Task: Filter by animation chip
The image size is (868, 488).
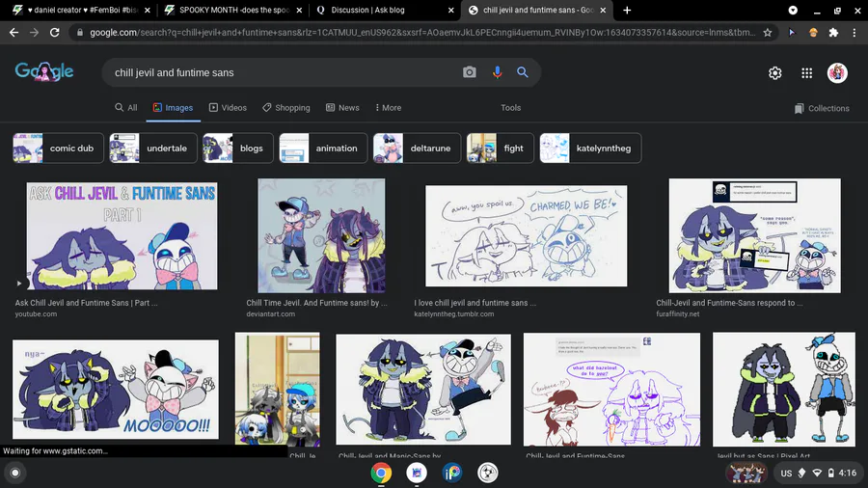Action: pos(323,149)
